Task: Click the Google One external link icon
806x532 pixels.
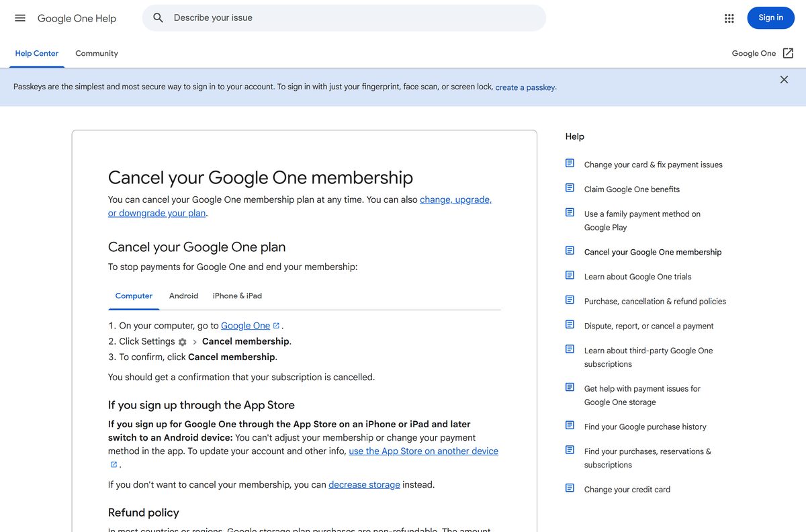Action: click(x=789, y=53)
